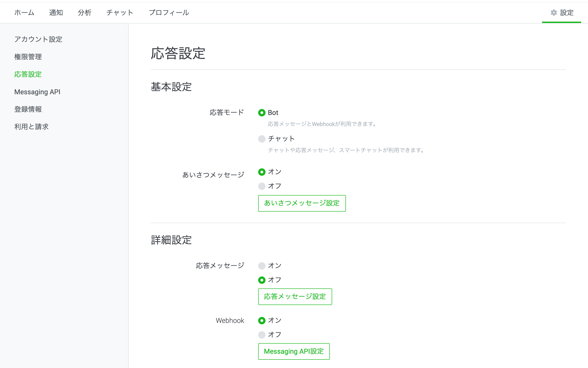Click the あいさつメッセージ設定 button
Image resolution: width=588 pixels, height=368 pixels.
click(x=302, y=203)
